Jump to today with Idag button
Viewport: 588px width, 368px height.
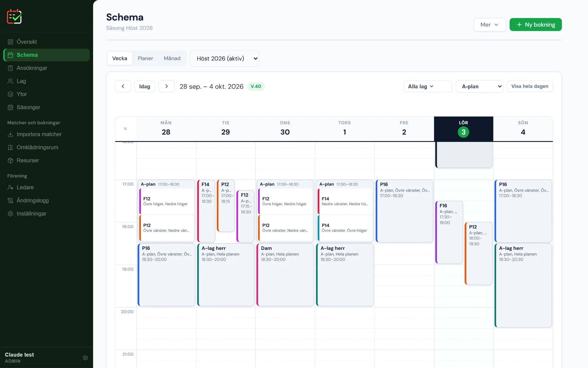[x=145, y=86]
